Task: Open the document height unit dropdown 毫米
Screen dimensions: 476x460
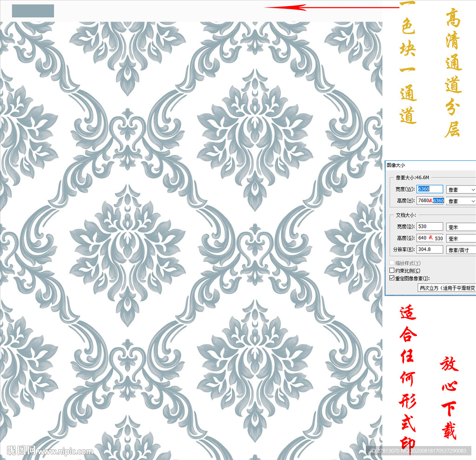Action: pos(461,239)
